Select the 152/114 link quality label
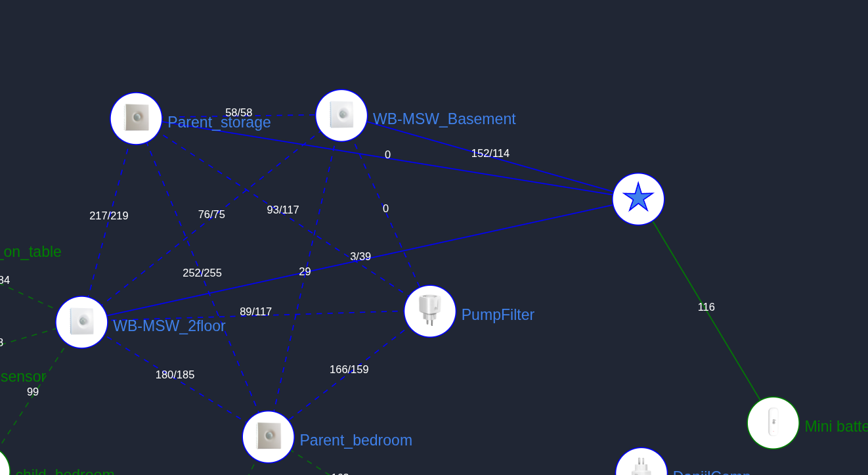The image size is (868, 475). [490, 154]
